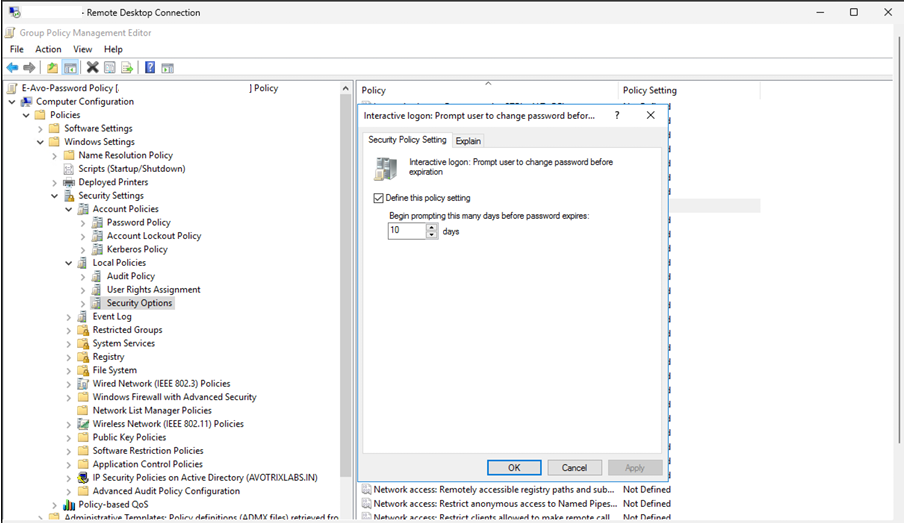Image resolution: width=906 pixels, height=528 pixels.
Task: Expand the Software Settings node
Action: [40, 129]
